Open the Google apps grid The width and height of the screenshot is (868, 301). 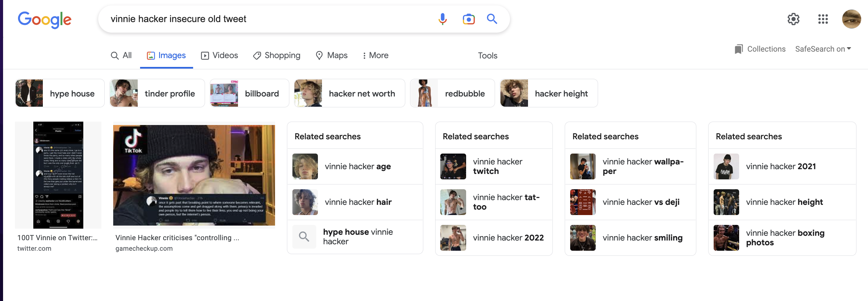click(x=823, y=19)
